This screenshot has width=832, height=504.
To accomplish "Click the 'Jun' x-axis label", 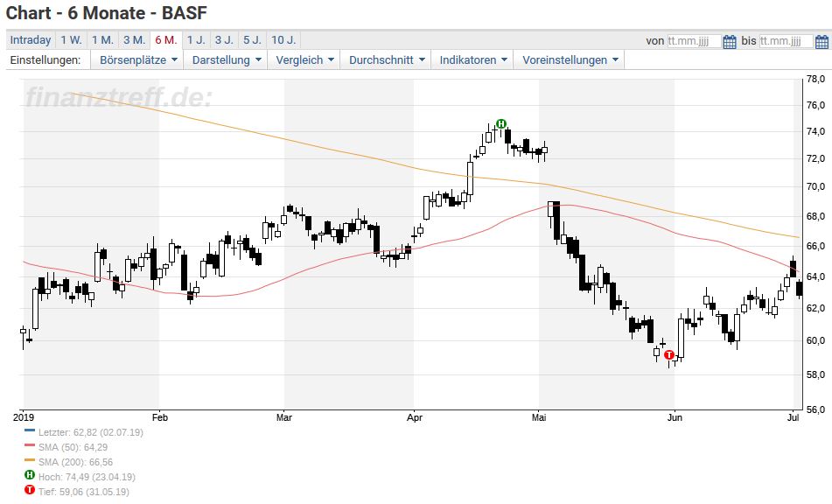I will point(675,417).
